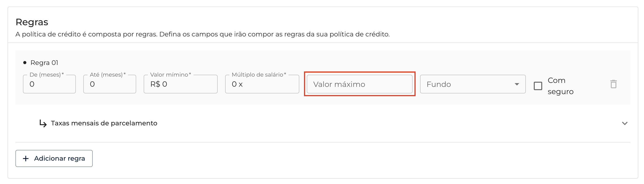Click the bullet dot next to Regra 01
644x184 pixels.
tap(25, 63)
